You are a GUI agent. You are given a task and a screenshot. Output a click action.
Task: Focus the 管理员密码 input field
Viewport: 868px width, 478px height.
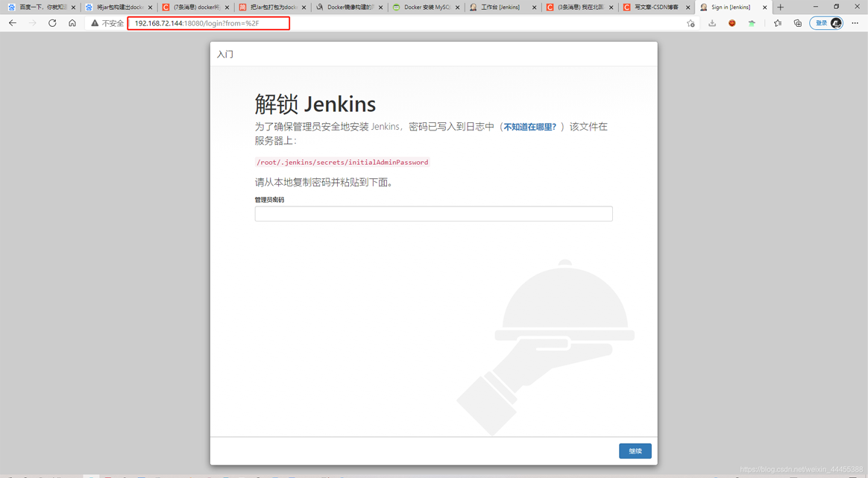433,214
